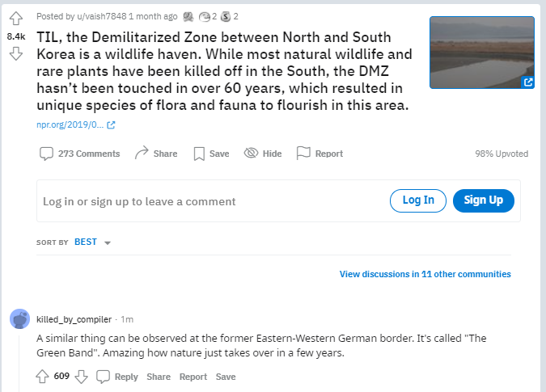Click the Log In button
This screenshot has width=546, height=392.
[418, 200]
